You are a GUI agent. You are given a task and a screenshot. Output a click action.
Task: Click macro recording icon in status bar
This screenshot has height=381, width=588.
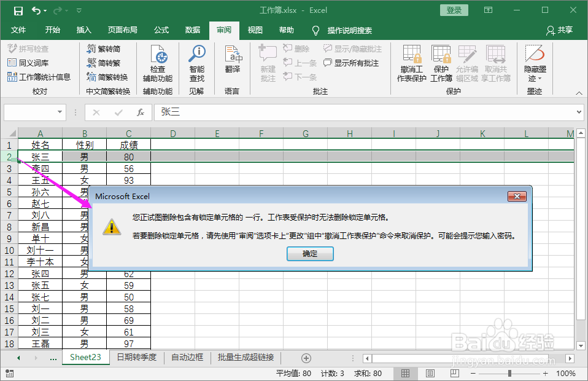(x=10, y=374)
